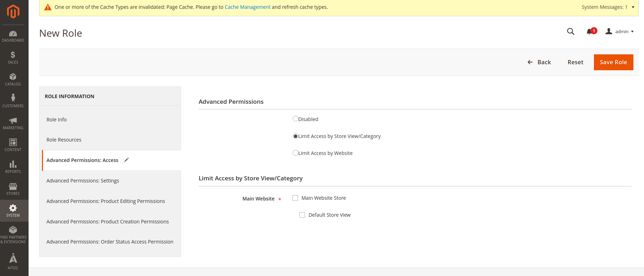Viewport: 644px width, 276px height.
Task: Click the Main Website field label
Action: click(258, 199)
